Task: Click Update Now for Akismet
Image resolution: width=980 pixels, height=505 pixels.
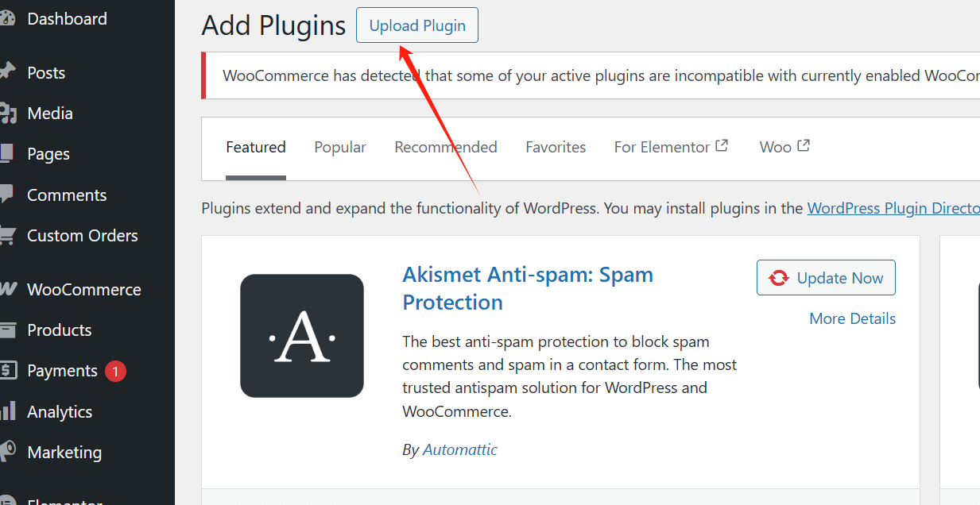Action: click(x=826, y=278)
